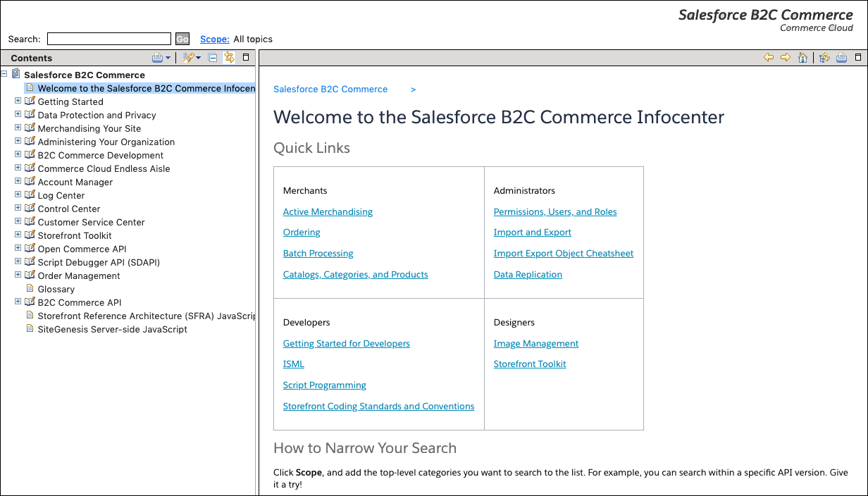Screen dimensions: 868x496
Task: Click Show in Table of Contents icon
Action: (x=824, y=58)
